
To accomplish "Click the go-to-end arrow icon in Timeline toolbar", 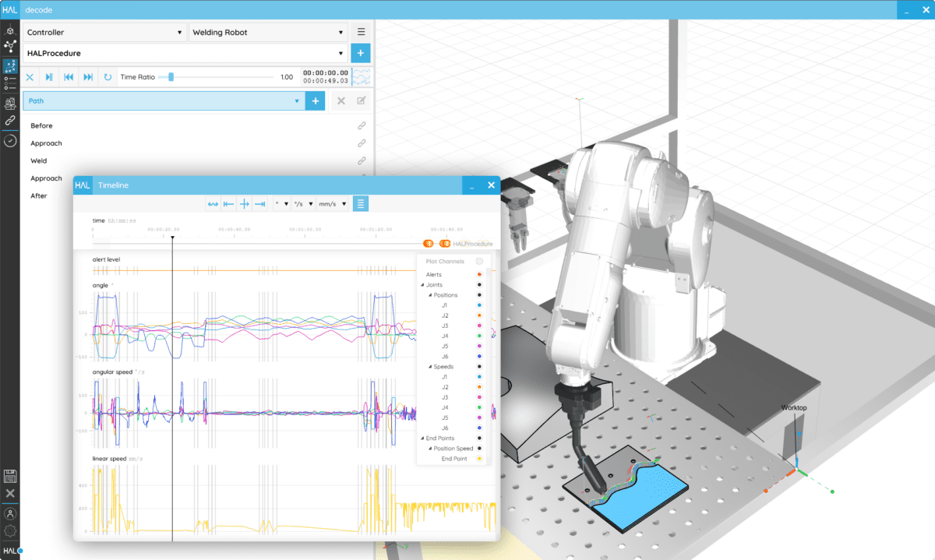I will point(259,203).
